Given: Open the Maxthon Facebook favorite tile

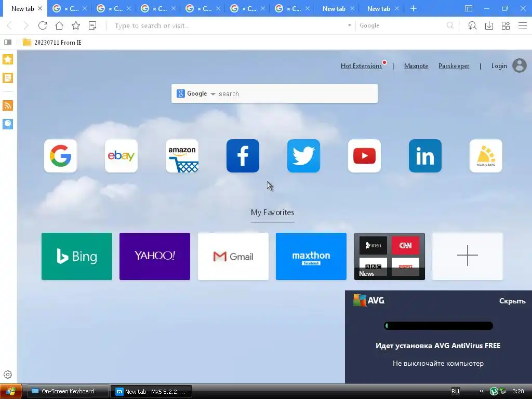Looking at the screenshot, I should point(311,257).
